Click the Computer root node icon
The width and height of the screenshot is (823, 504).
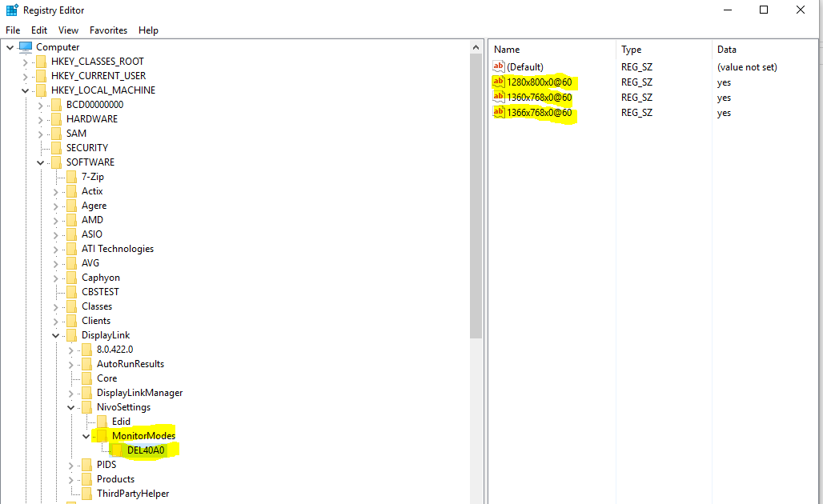pos(26,47)
